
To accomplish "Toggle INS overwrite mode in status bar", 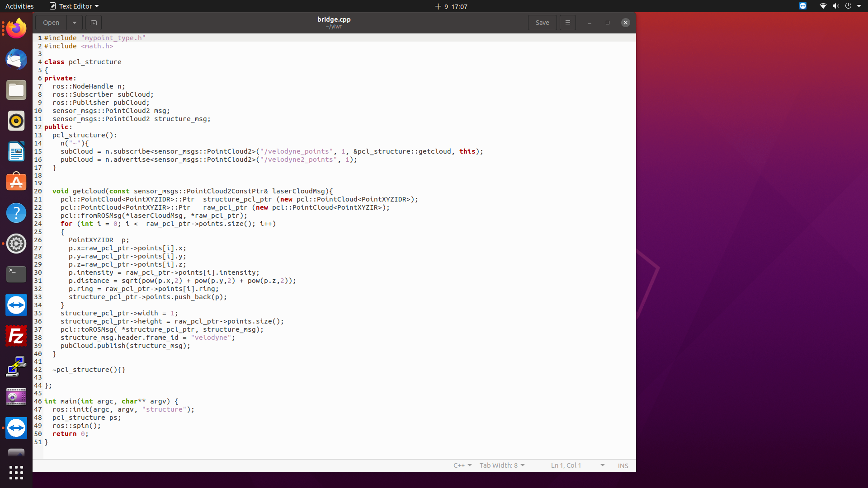I will click(623, 465).
